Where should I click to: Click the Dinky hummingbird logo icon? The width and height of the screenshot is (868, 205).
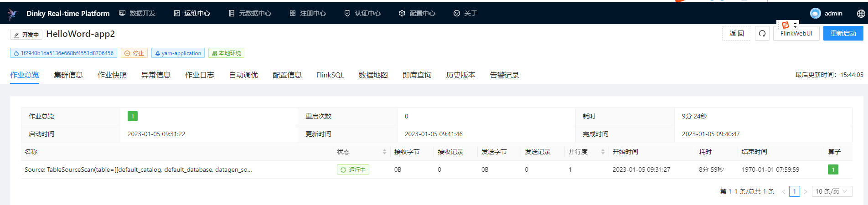(12, 14)
